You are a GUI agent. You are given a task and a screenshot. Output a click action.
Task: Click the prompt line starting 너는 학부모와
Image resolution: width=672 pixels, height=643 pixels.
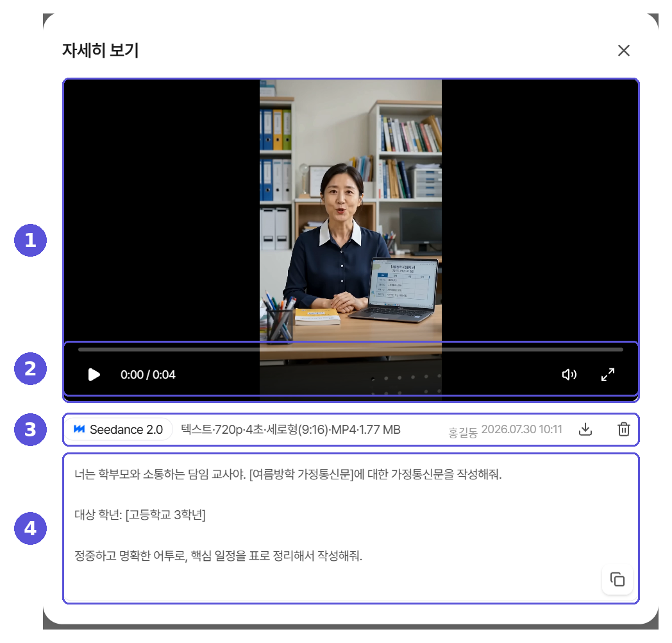[x=288, y=474]
